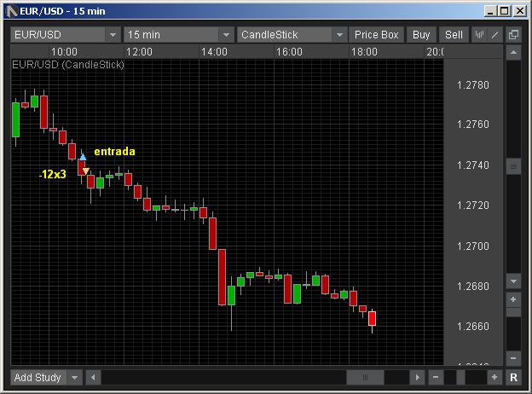Click the Buy button
This screenshot has width=532, height=394.
pos(421,35)
